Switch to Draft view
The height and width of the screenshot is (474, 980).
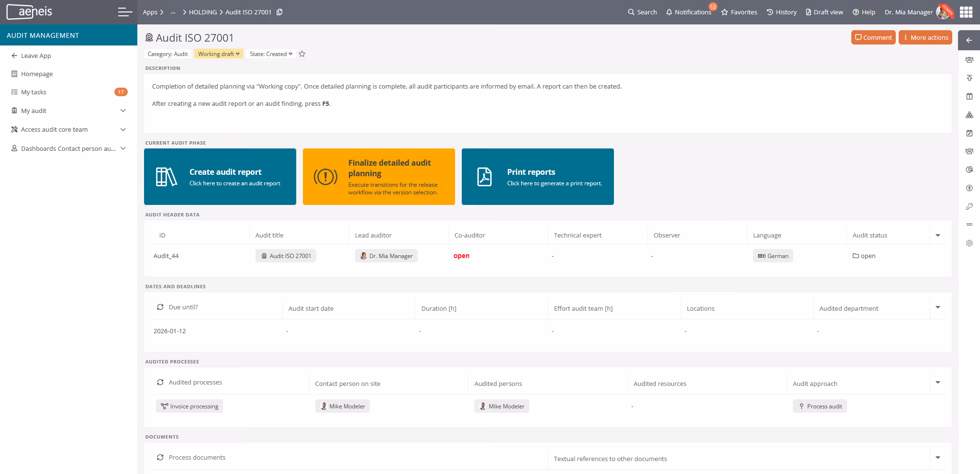[x=824, y=12]
